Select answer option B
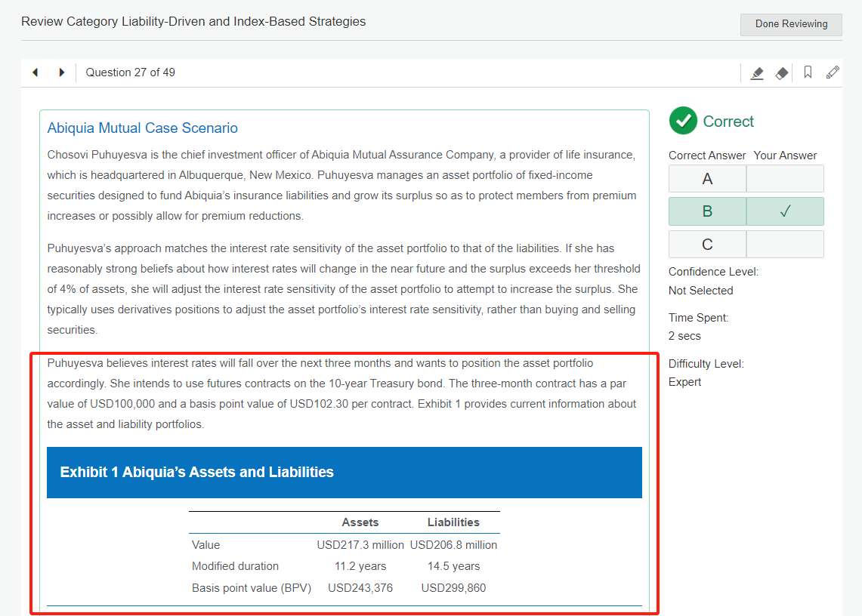The image size is (862, 616). pyautogui.click(x=707, y=211)
